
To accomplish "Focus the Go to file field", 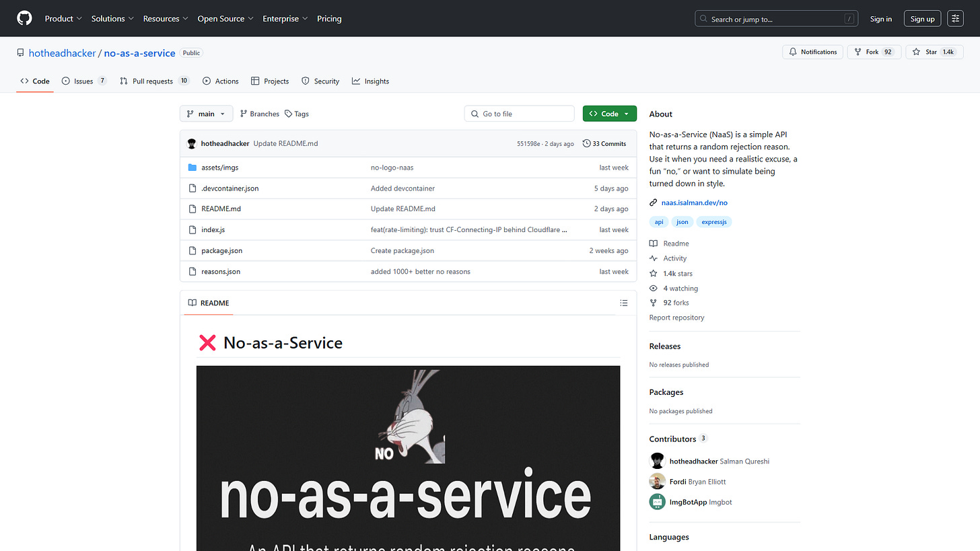I will pos(519,114).
